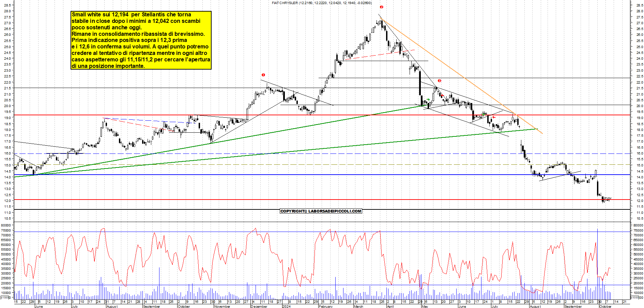The width and height of the screenshot is (644, 308).
Task: Click red circle marker number 3
Action: coord(440,81)
